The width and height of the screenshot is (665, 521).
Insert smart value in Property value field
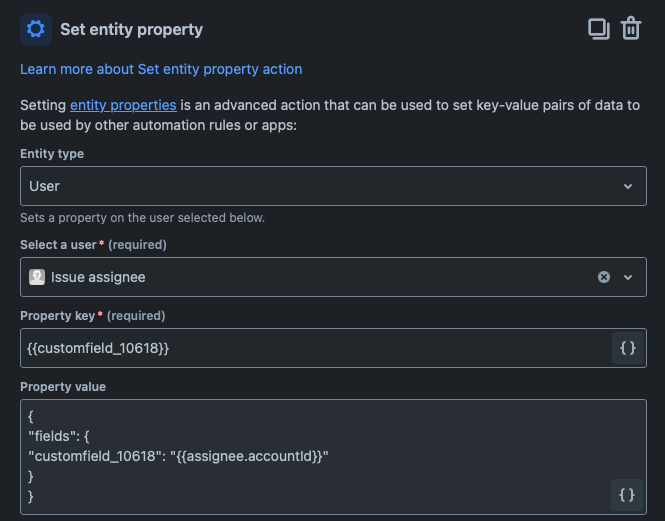pos(628,494)
